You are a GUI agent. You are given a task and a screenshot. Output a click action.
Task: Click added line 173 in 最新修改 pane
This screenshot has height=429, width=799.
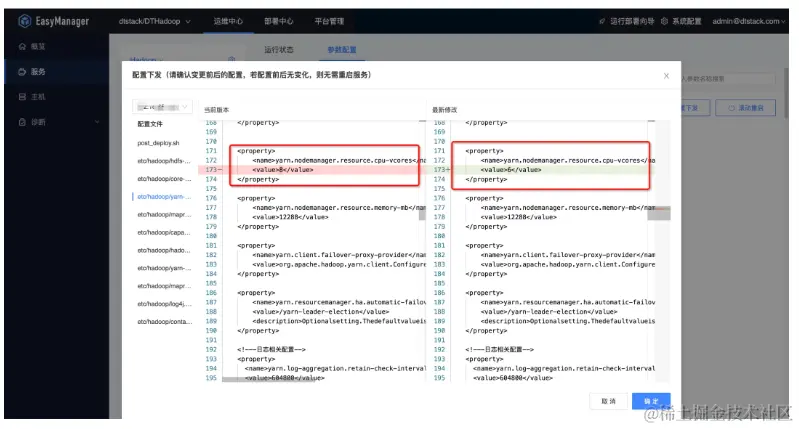click(x=543, y=170)
